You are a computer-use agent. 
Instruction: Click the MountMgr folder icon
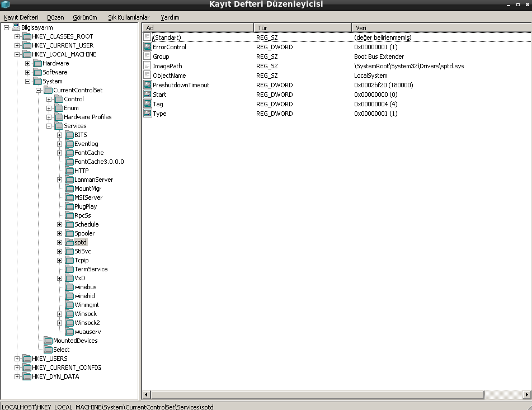coord(69,188)
